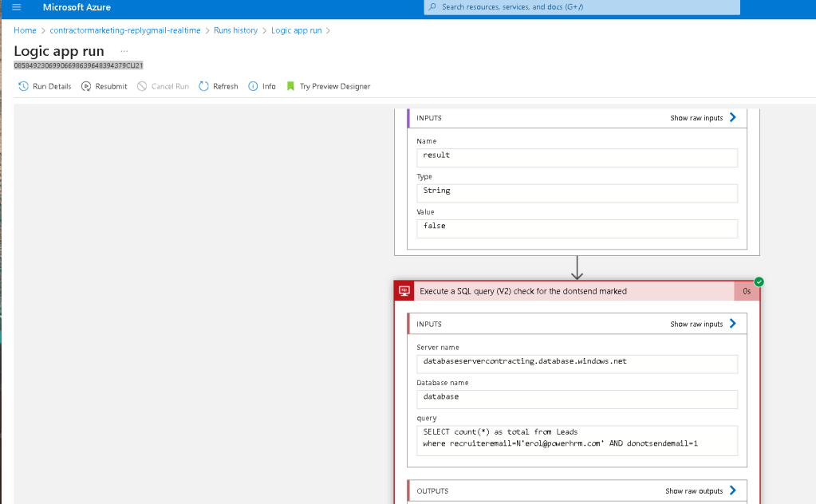Click the Cancel Run label
The height and width of the screenshot is (504, 816).
(170, 86)
